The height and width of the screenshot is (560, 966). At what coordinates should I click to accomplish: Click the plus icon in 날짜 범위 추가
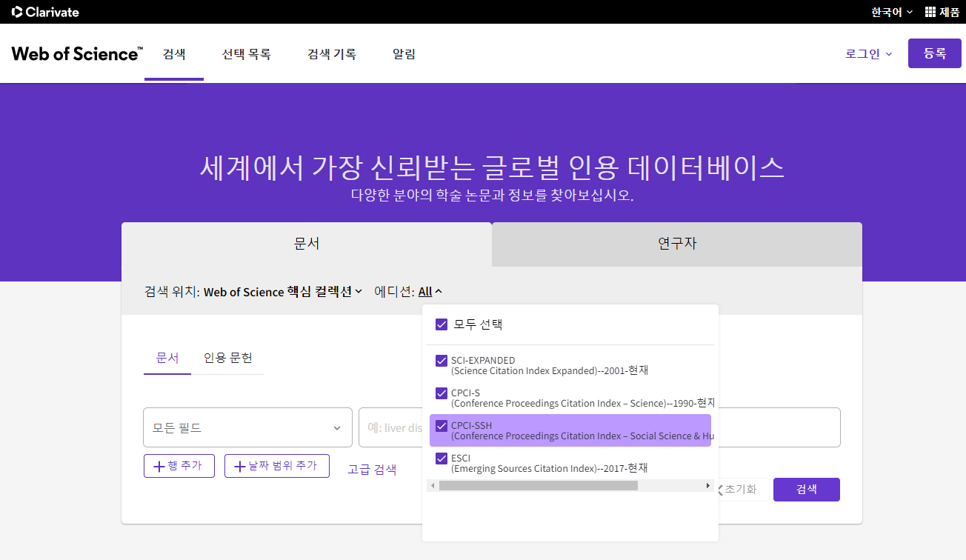click(239, 466)
